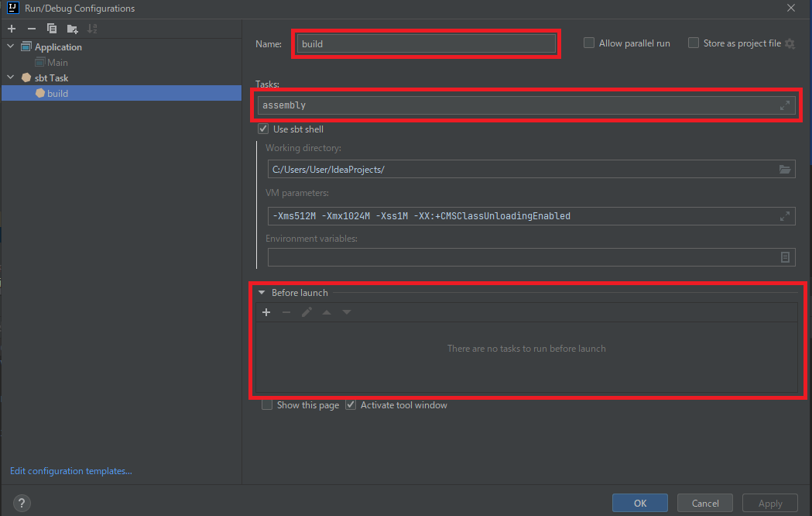Open the settings gear for project file storage
The image size is (812, 516).
click(x=789, y=43)
